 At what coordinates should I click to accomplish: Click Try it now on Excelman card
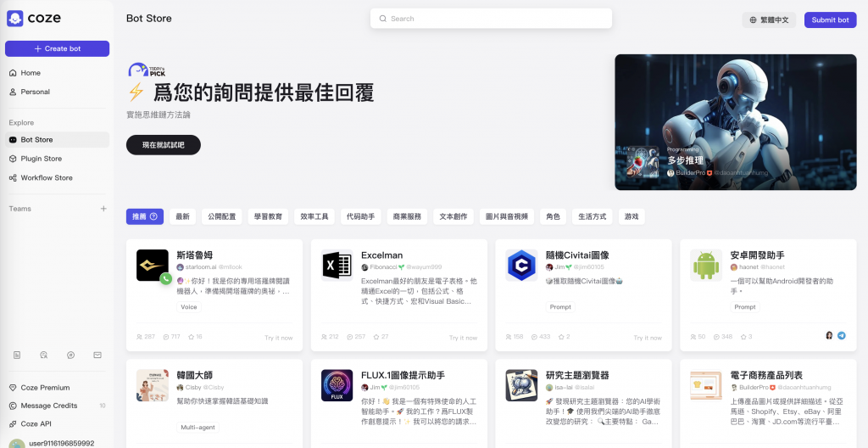464,338
